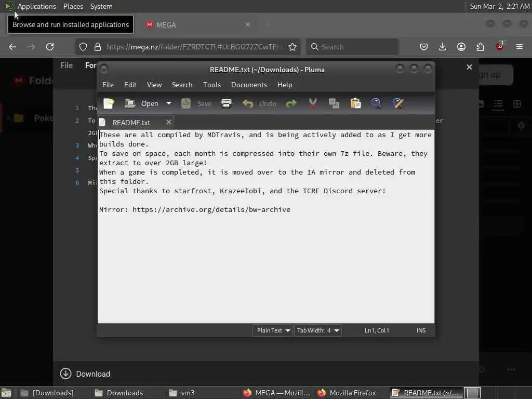Open the Edit menu in Pluma
The width and height of the screenshot is (532, 399).
click(130, 85)
